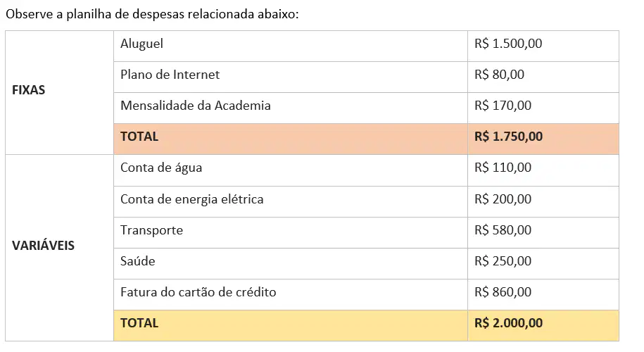Click the orange TOTAL label cell

pos(291,139)
